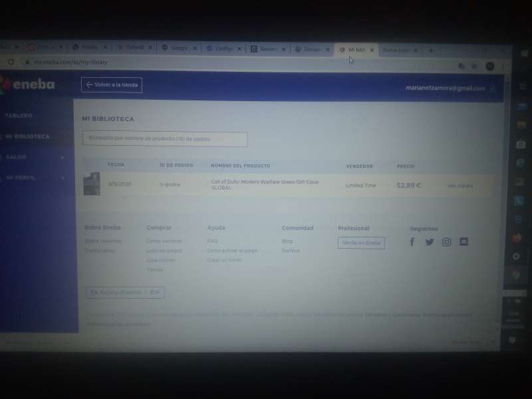Open the Vende en Eneba button
The image size is (532, 399).
[361, 243]
